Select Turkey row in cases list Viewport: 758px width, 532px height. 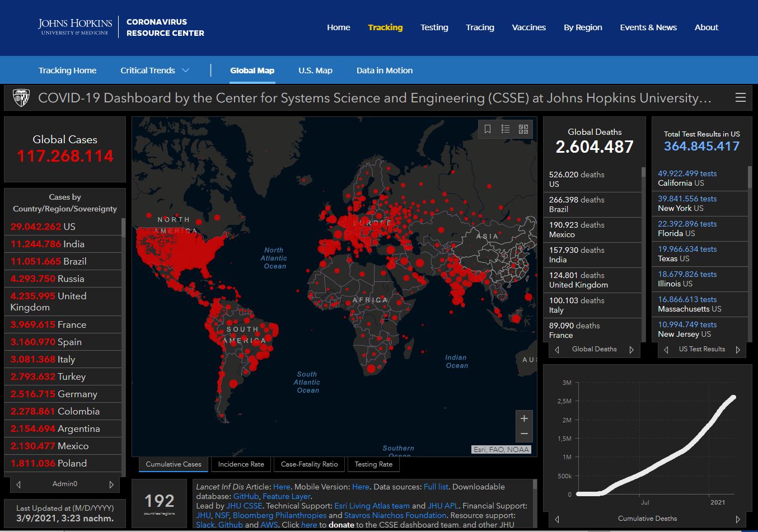click(63, 376)
